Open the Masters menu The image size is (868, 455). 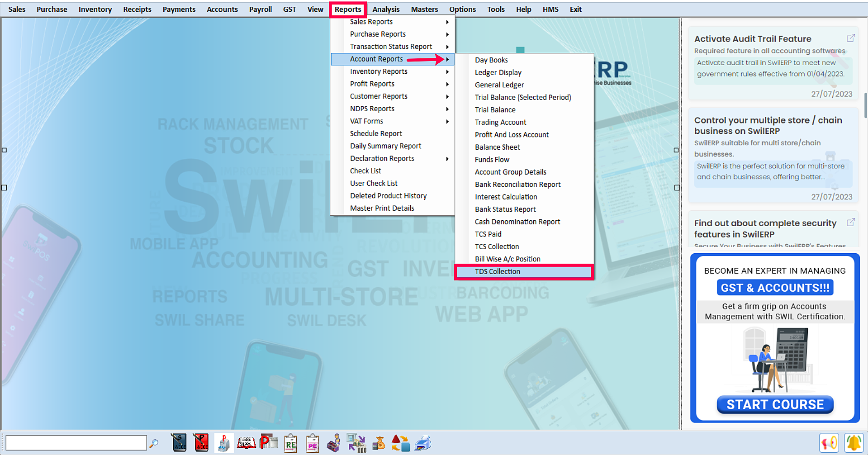point(424,9)
